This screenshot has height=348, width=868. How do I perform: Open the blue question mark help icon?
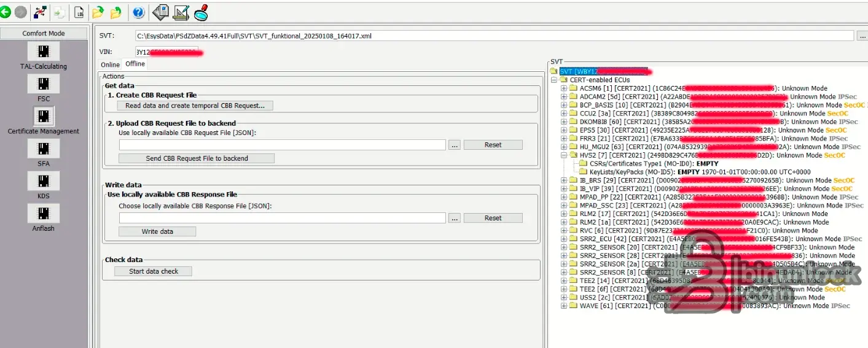138,12
